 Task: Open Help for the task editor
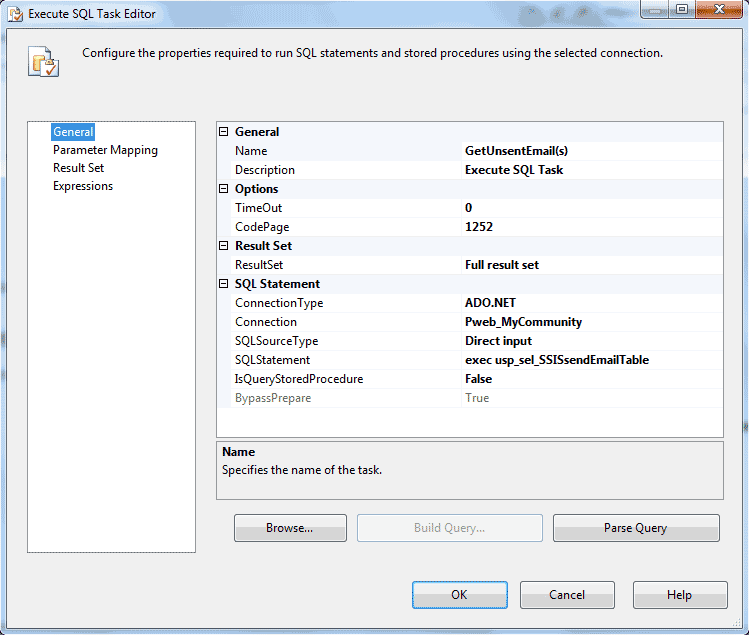tap(679, 595)
